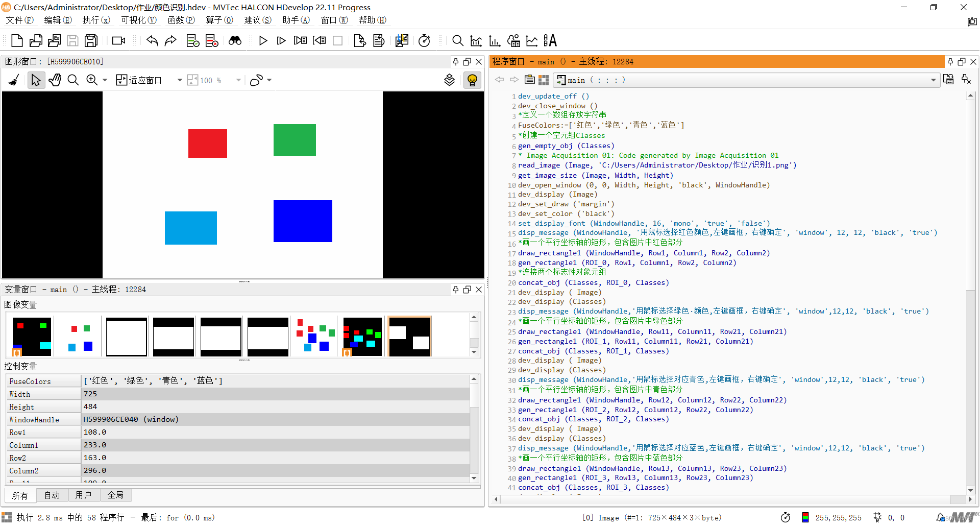Open the profiler stopwatch icon in the toolbar
Screen dimensions: 980x526
425,41
